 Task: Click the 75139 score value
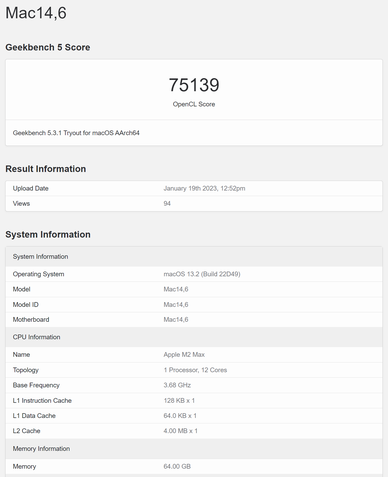(194, 85)
